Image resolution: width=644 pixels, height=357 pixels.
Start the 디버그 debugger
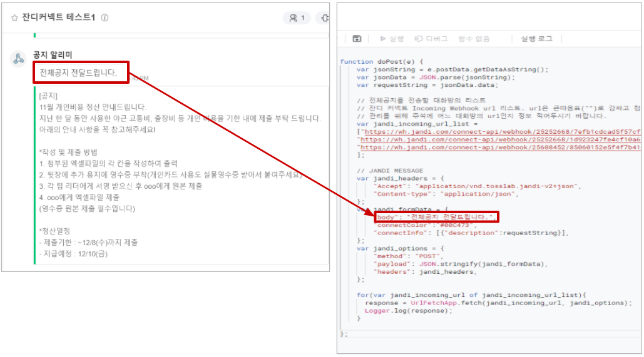(432, 39)
